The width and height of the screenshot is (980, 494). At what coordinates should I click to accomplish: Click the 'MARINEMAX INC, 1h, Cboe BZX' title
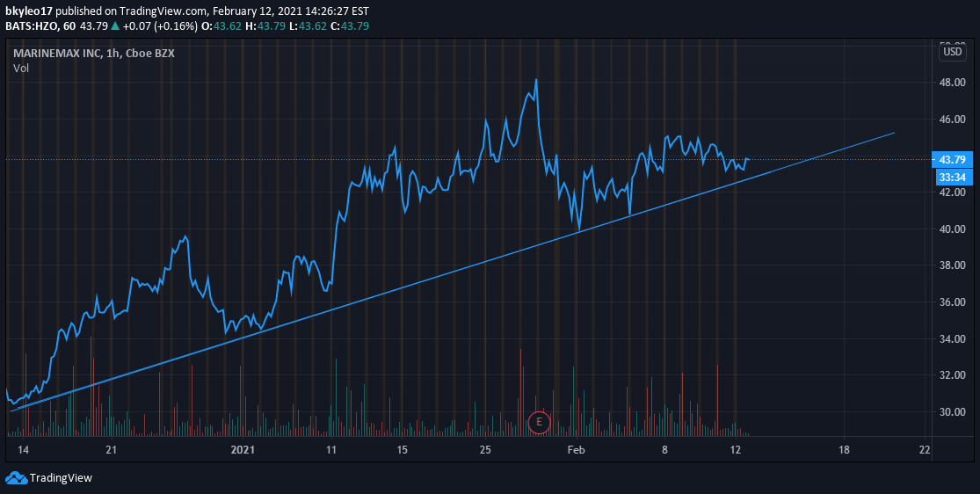tap(94, 53)
